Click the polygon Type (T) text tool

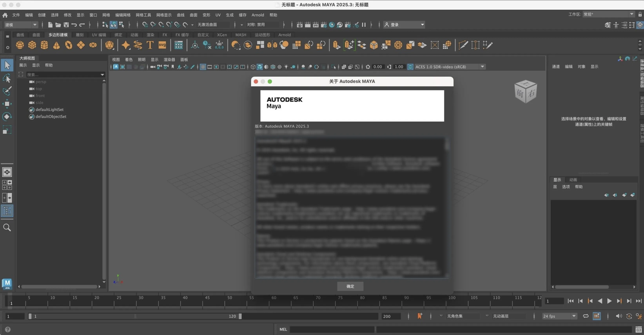[150, 45]
